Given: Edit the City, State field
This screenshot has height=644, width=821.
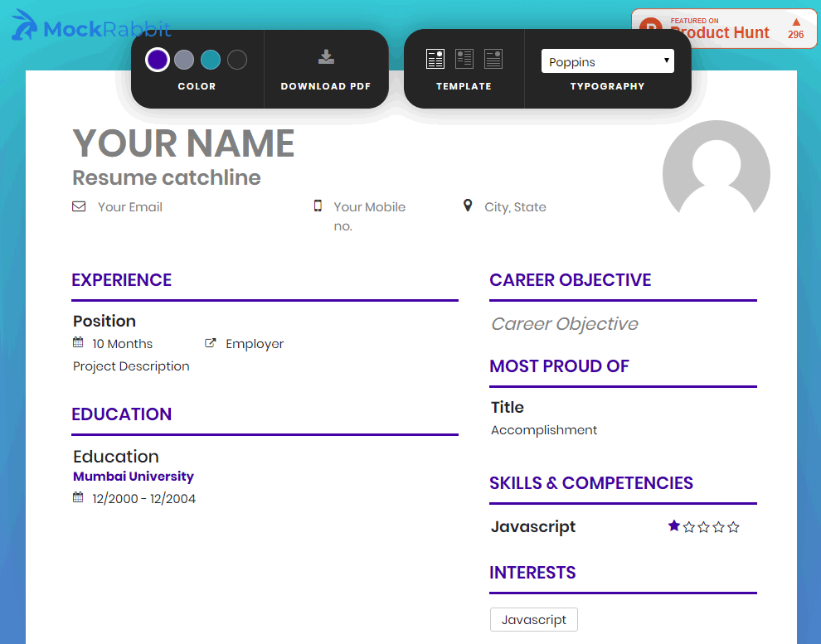Looking at the screenshot, I should coord(515,207).
